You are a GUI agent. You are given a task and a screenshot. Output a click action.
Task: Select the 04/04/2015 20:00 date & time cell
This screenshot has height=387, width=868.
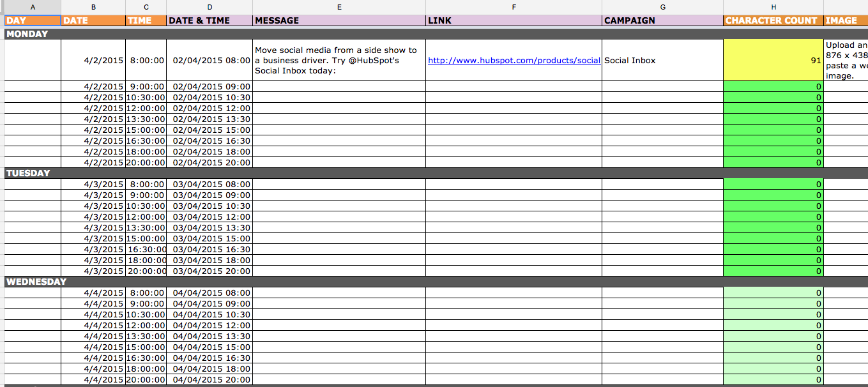click(209, 380)
